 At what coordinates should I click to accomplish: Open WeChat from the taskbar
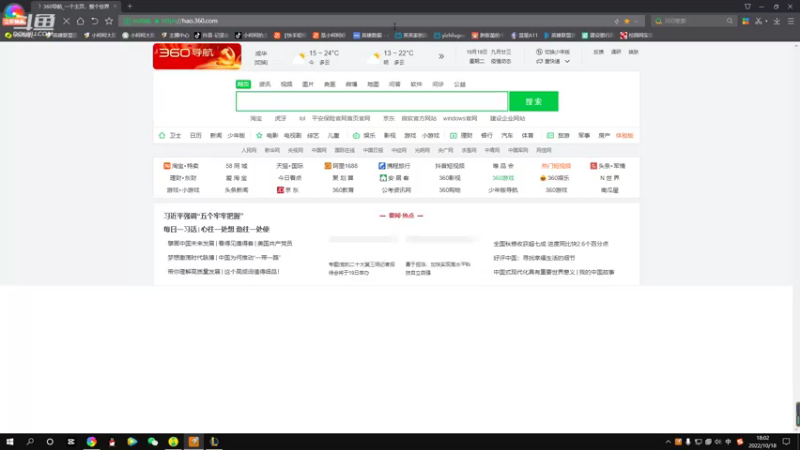pyautogui.click(x=153, y=442)
